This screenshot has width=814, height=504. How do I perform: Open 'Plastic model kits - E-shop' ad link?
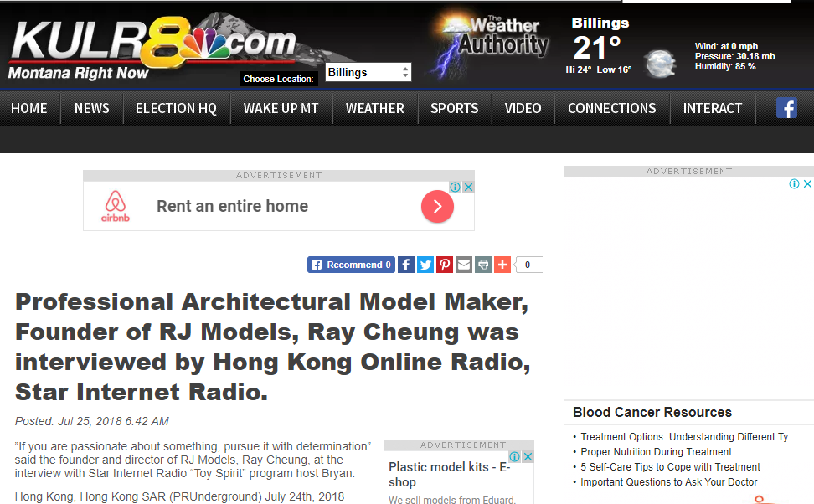pyautogui.click(x=450, y=475)
